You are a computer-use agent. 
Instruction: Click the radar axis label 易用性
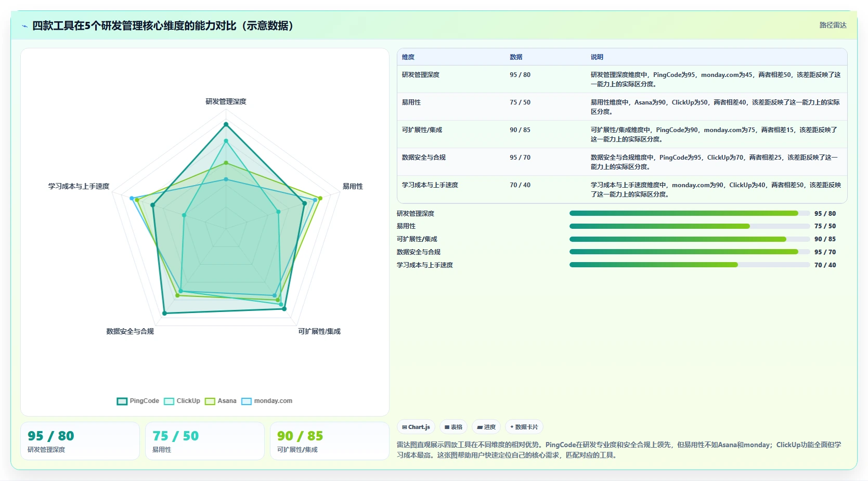click(353, 186)
